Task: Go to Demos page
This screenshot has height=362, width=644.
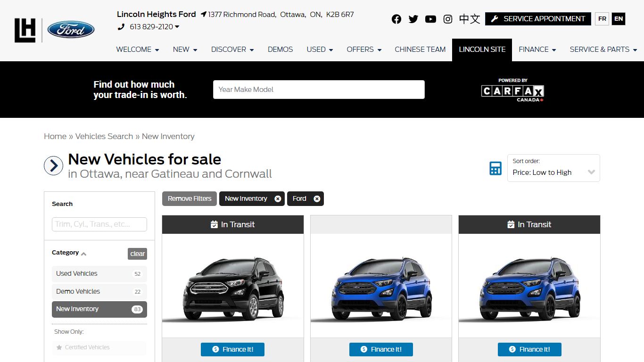Action: point(281,49)
